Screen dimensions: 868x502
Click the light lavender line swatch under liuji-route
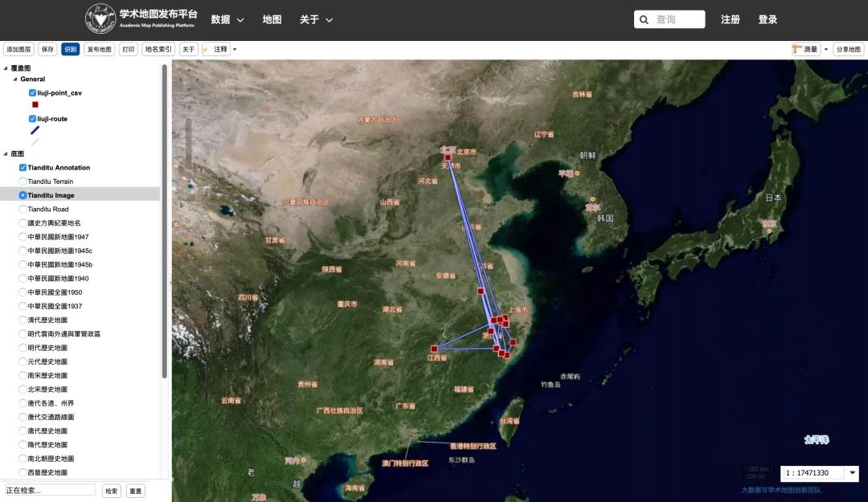pos(35,141)
